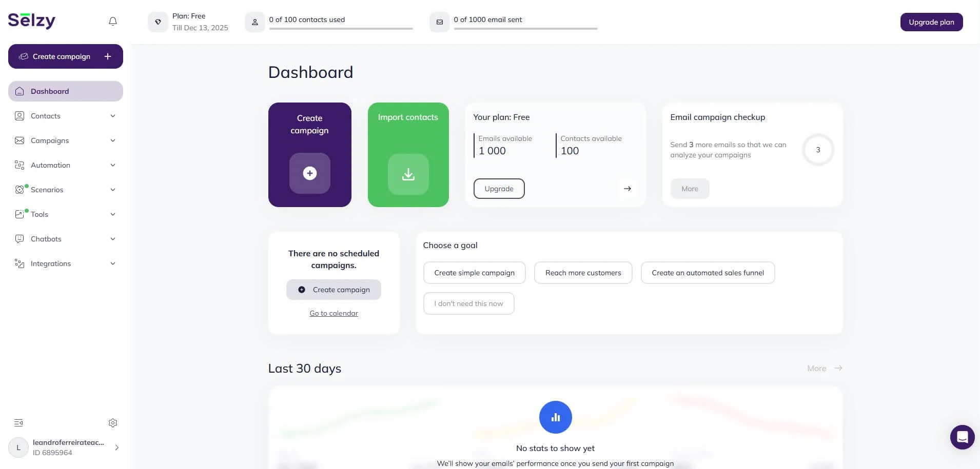Click the arrow beside Last 30 days More
980x469 pixels.
tap(838, 368)
